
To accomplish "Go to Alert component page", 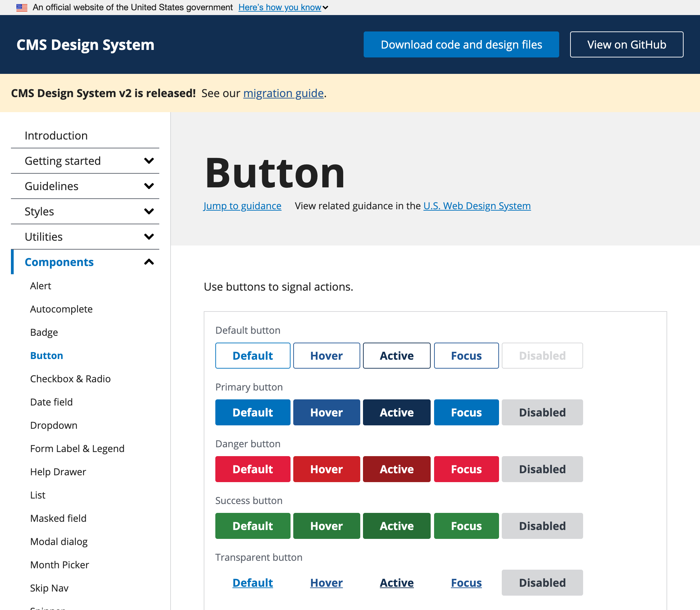I will pyautogui.click(x=41, y=286).
